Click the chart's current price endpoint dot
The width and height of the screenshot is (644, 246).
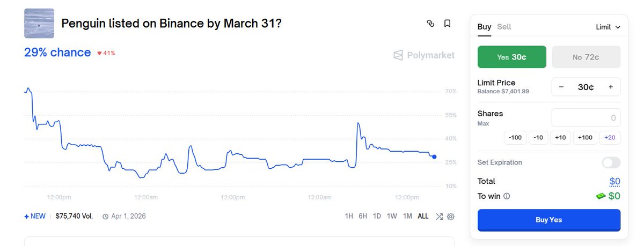click(x=434, y=157)
